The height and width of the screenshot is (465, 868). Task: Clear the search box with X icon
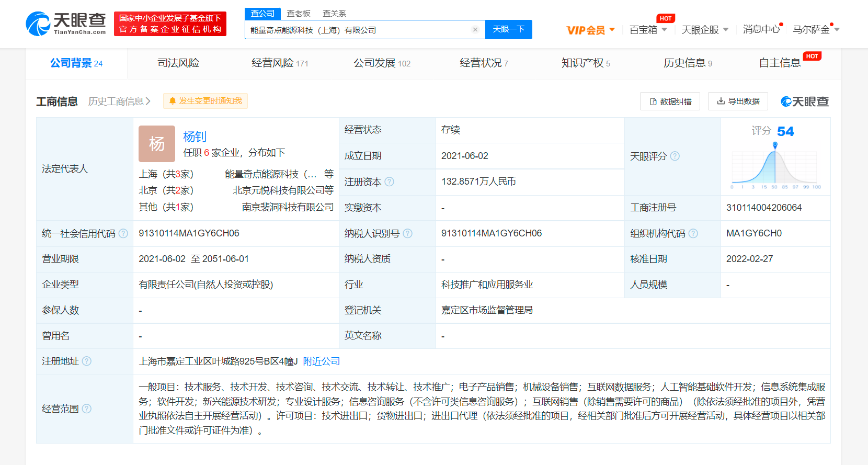tap(475, 30)
